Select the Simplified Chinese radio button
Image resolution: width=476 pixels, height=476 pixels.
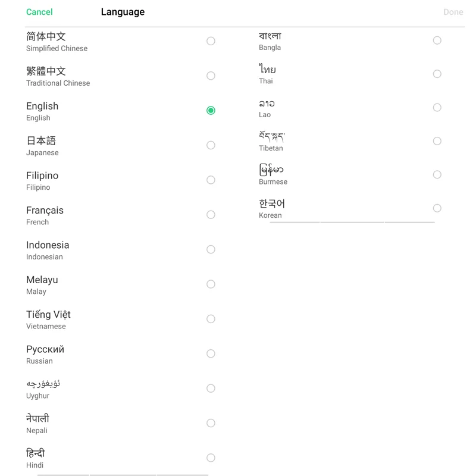(x=211, y=41)
